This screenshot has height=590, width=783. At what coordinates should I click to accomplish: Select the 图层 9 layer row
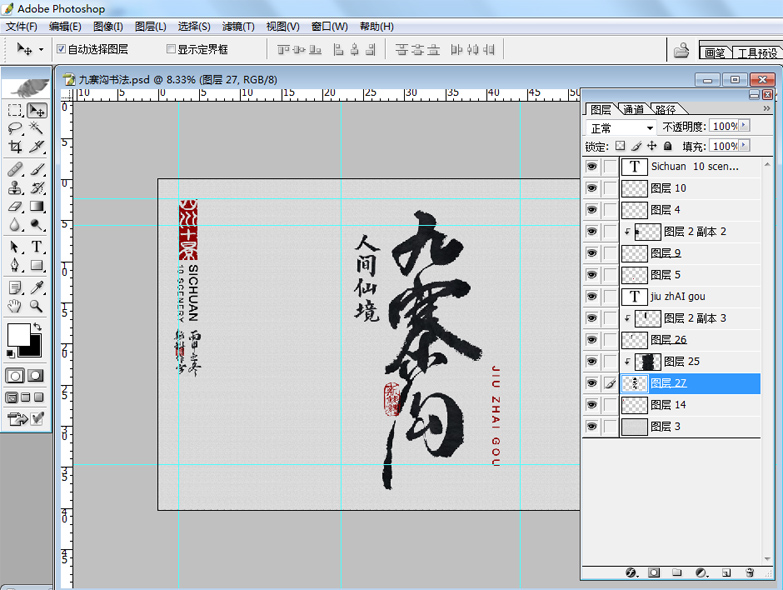(691, 253)
